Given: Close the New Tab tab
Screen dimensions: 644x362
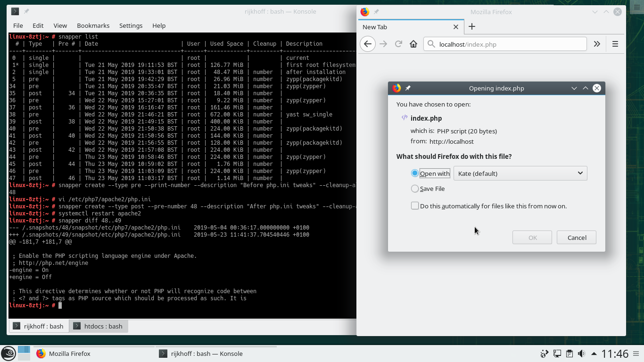Looking at the screenshot, I should [456, 27].
